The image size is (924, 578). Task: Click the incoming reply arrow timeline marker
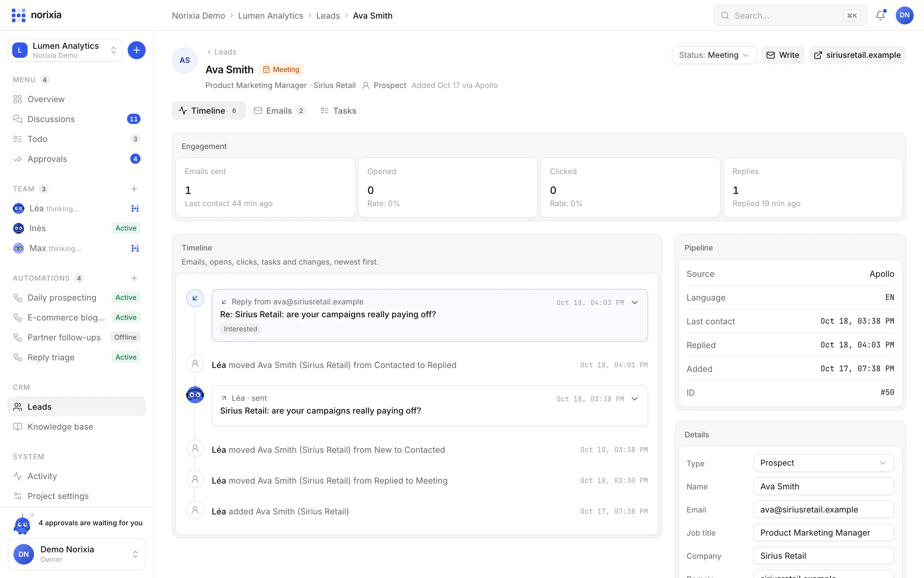coord(195,298)
